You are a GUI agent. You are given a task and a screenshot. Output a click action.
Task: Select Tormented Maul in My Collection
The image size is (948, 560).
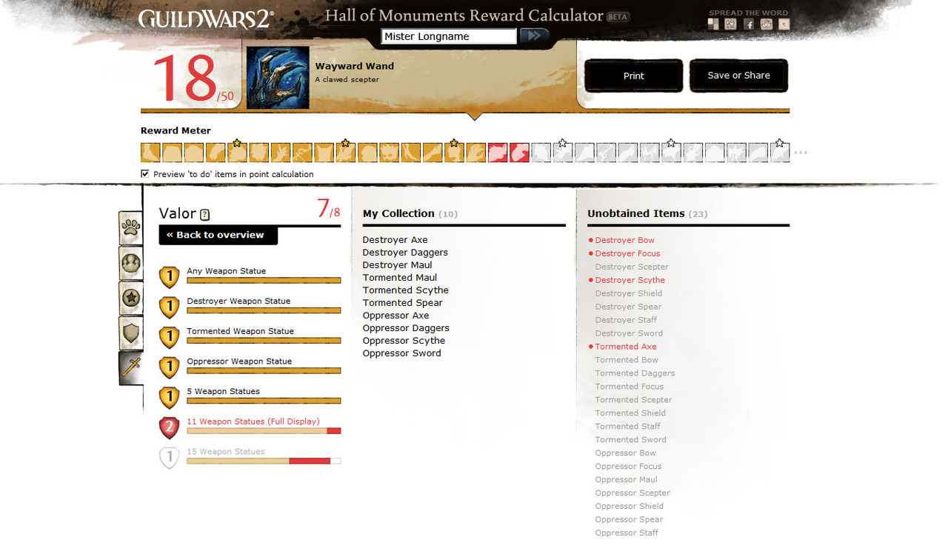(x=400, y=278)
